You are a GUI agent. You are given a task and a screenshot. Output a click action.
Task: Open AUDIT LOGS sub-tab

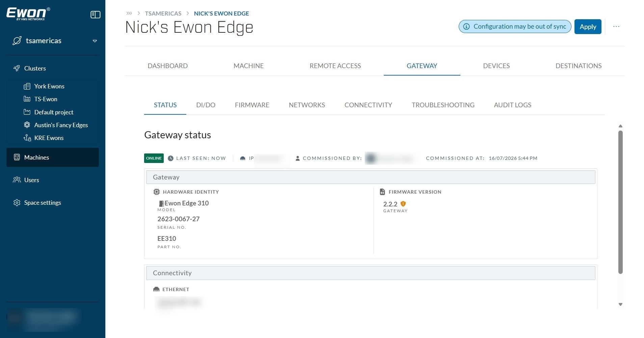512,105
